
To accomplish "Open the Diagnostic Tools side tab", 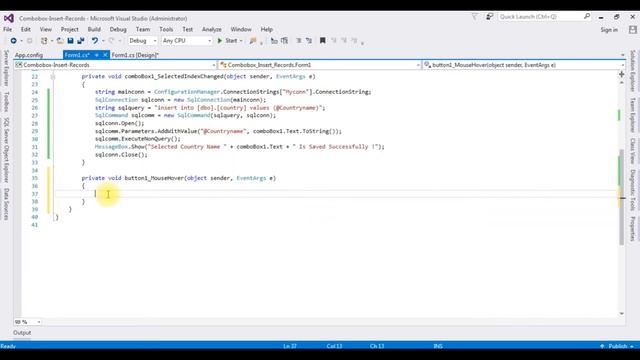I will [633, 190].
